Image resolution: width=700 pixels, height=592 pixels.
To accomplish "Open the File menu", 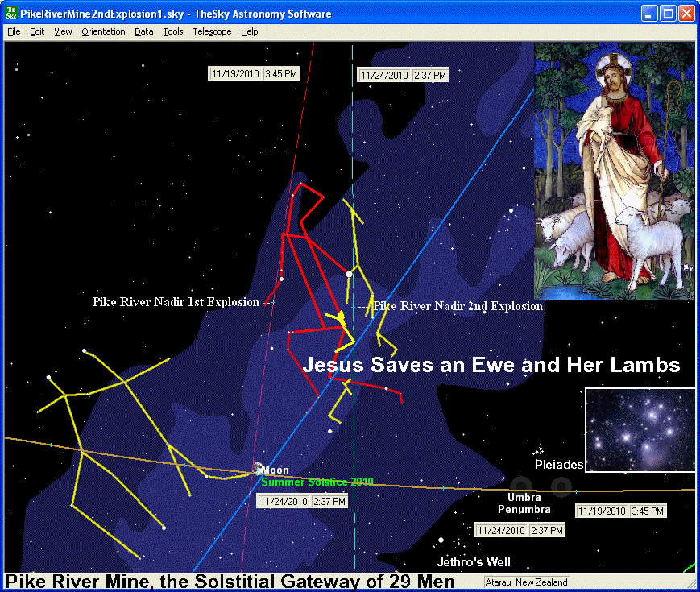I will (x=14, y=31).
